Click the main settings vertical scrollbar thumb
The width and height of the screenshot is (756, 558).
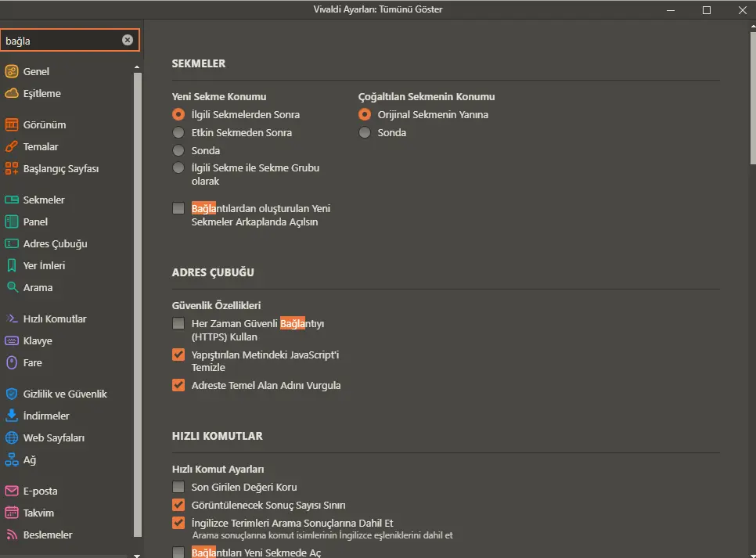[x=753, y=98]
